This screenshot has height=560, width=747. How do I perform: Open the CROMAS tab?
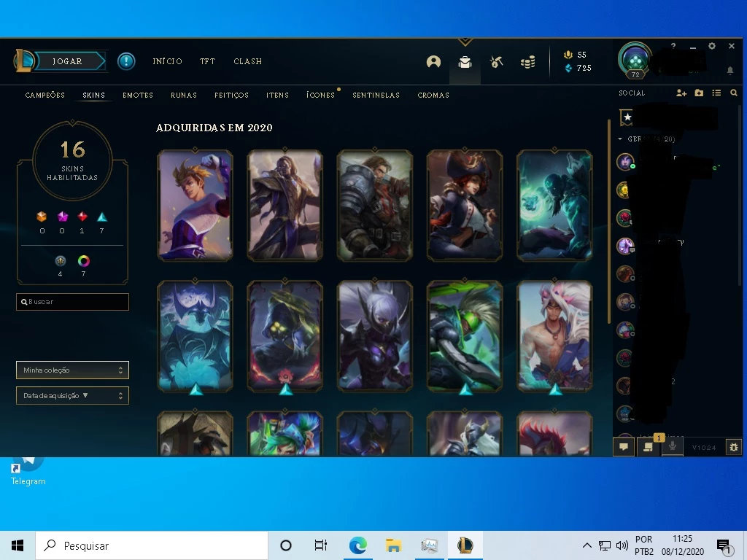click(433, 96)
